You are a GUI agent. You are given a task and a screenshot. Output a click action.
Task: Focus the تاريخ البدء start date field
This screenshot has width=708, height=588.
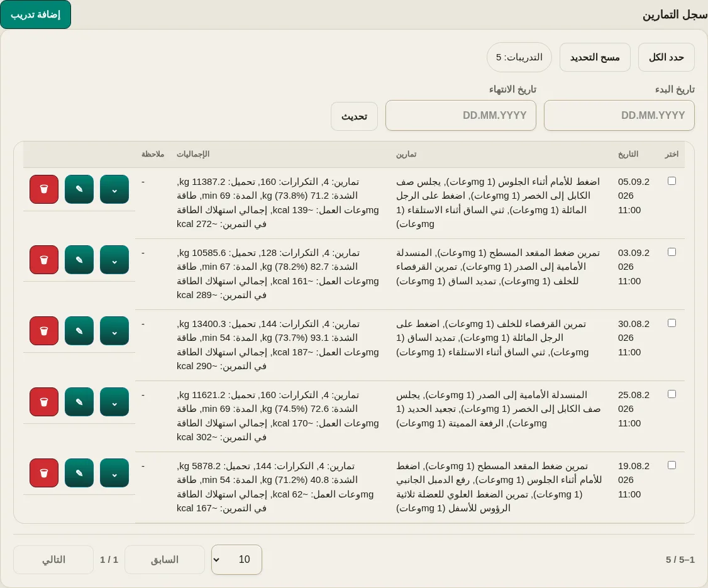click(619, 116)
